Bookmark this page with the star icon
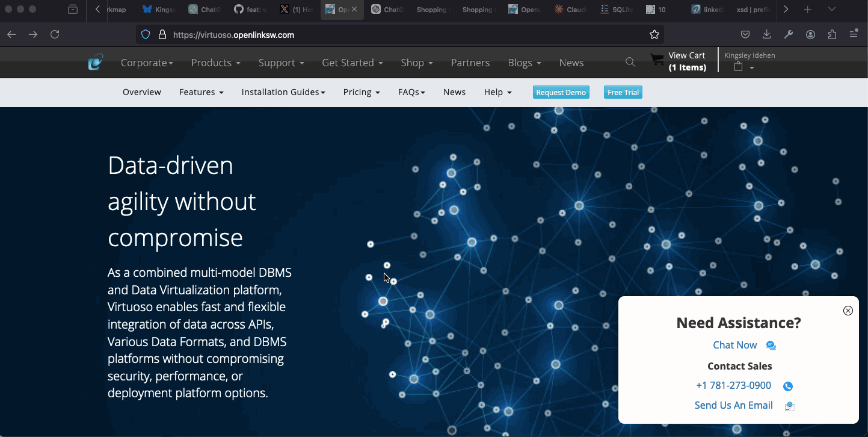868x437 pixels. tap(654, 35)
